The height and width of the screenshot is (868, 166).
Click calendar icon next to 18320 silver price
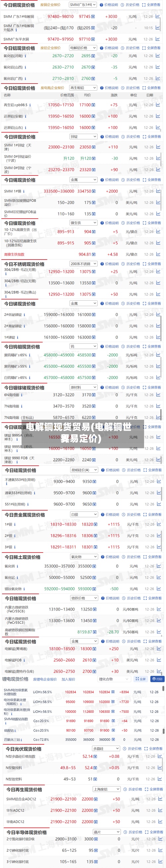[96, 524]
